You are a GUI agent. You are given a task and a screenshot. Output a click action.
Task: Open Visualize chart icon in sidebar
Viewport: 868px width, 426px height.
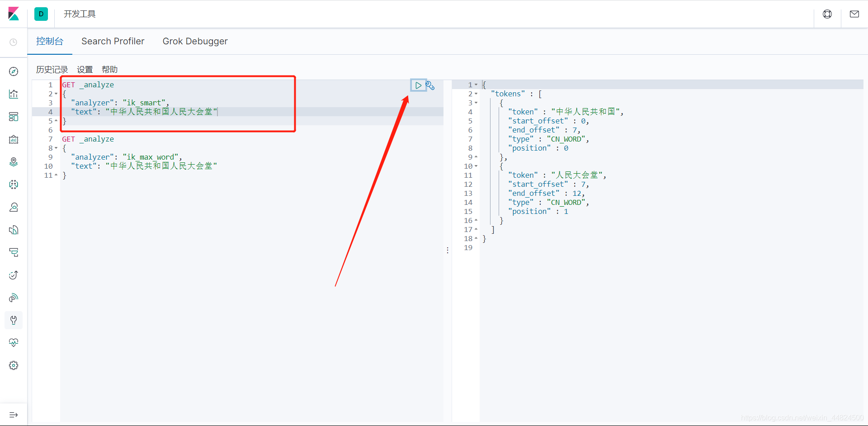coord(14,94)
